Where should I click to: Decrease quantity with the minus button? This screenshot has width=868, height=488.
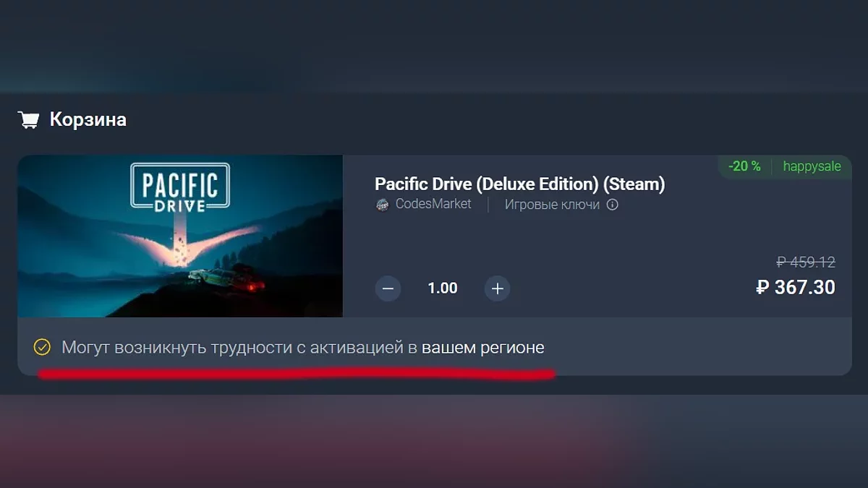pyautogui.click(x=388, y=288)
